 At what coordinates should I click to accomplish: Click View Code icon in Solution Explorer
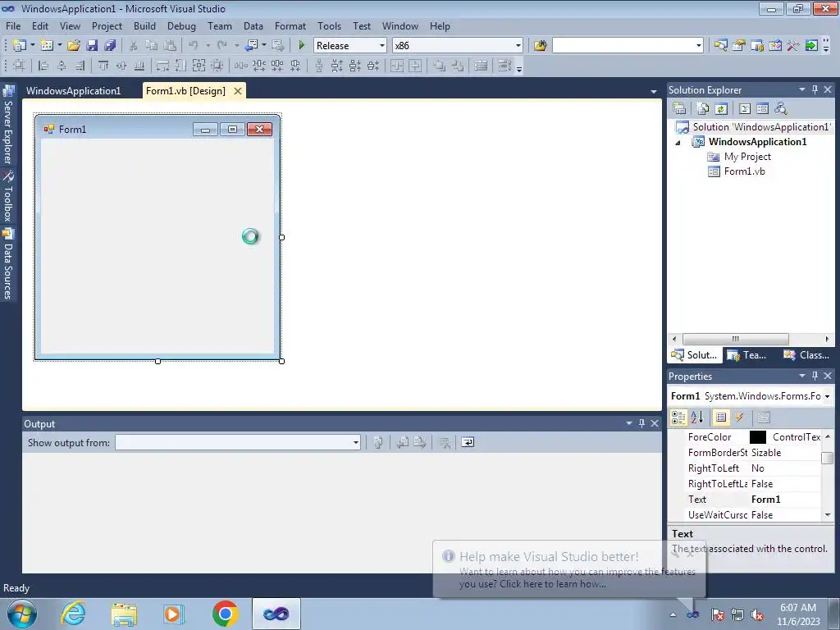pyautogui.click(x=745, y=109)
